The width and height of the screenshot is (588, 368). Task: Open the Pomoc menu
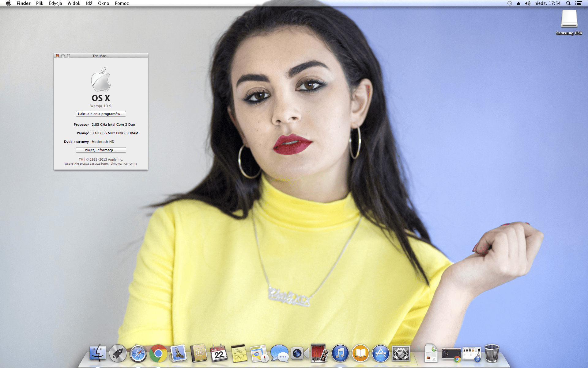pos(122,3)
